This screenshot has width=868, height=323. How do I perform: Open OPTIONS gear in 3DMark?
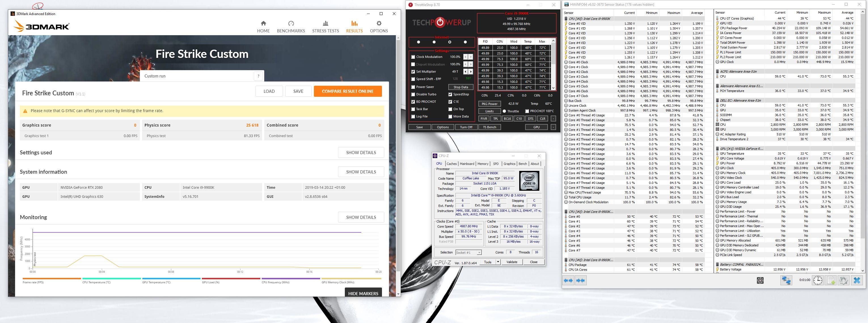point(379,27)
